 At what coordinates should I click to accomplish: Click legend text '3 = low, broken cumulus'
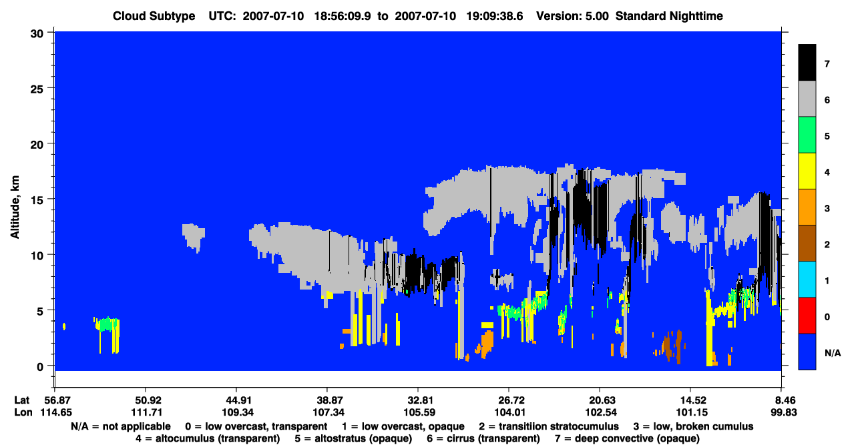point(694,426)
